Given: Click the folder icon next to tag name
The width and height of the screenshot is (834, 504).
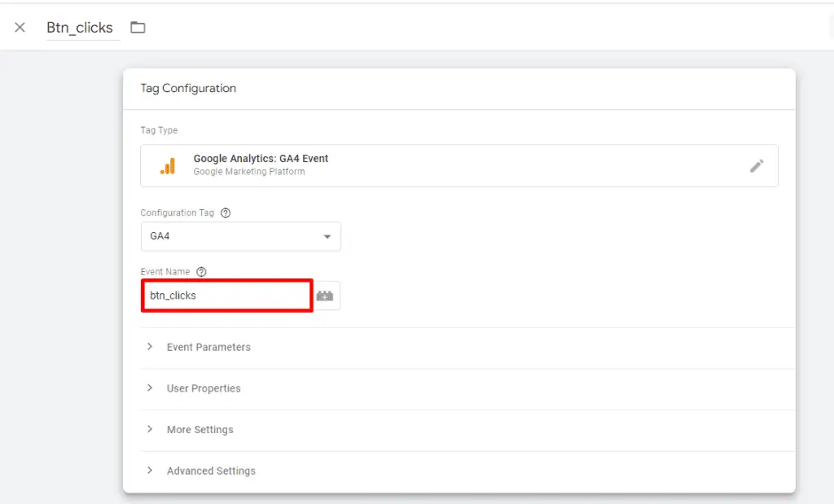Looking at the screenshot, I should 137,27.
